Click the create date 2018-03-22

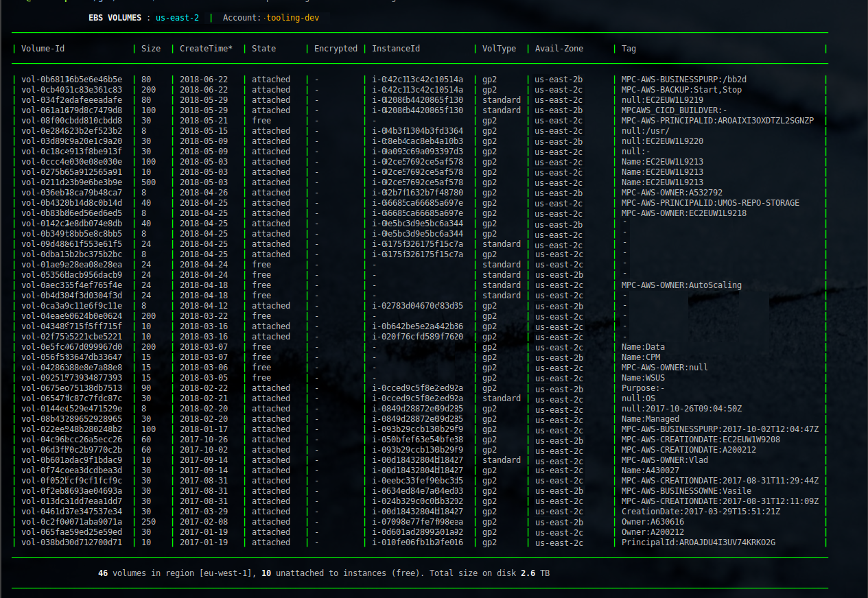(204, 316)
